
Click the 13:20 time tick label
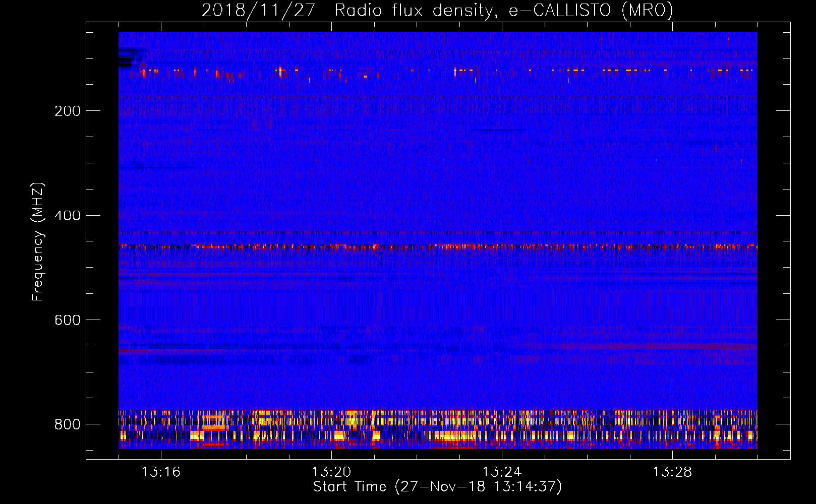331,472
